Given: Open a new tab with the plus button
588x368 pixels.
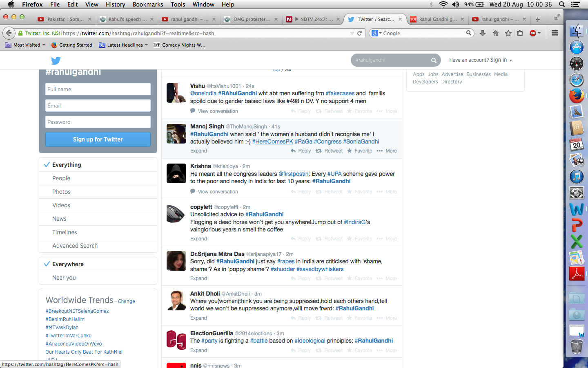Looking at the screenshot, I should point(538,19).
